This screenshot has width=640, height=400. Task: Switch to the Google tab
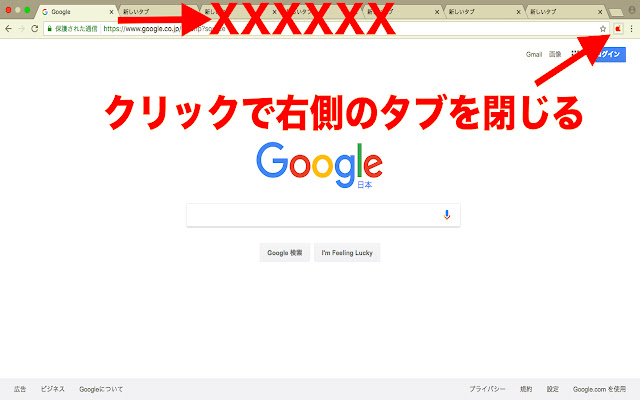pyautogui.click(x=76, y=12)
